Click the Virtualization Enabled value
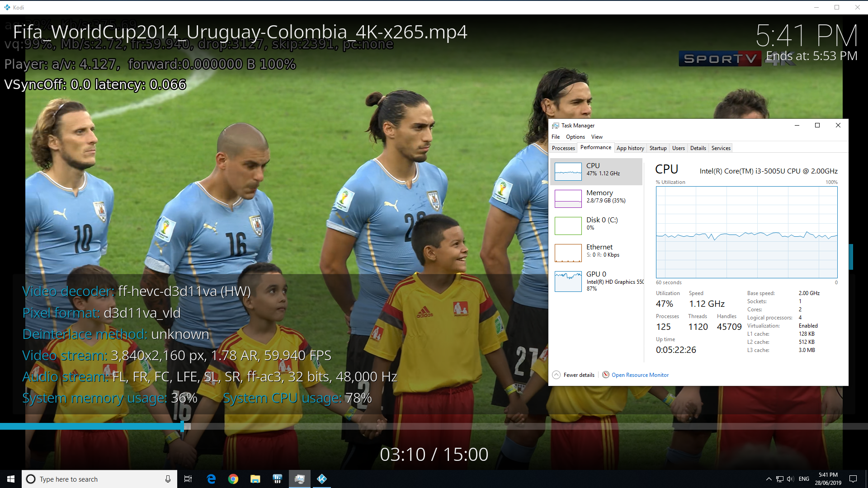868x488 pixels. coord(808,326)
